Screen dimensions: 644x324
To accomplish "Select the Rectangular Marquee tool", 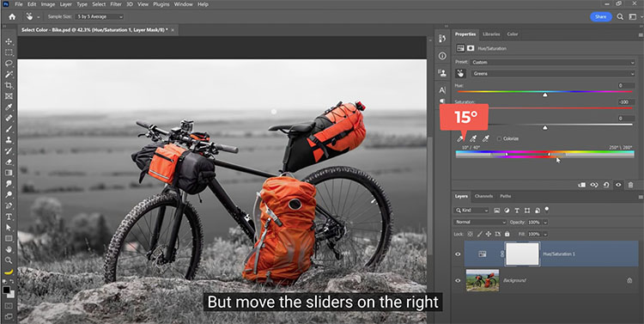I will pos(9,52).
